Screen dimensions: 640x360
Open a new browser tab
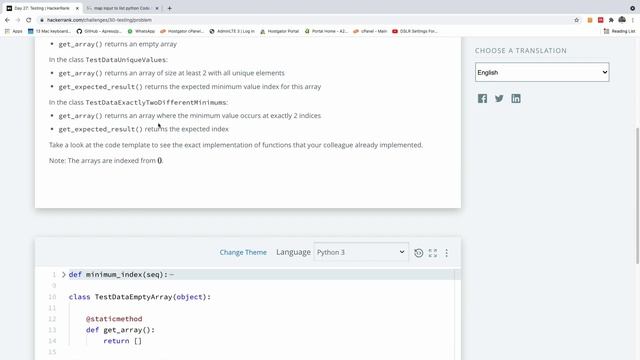point(169,8)
